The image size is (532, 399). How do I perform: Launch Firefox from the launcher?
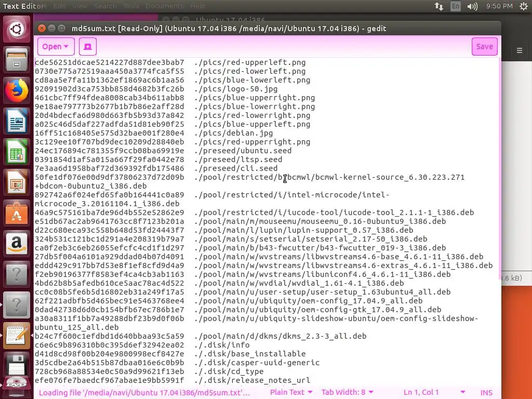[16, 90]
